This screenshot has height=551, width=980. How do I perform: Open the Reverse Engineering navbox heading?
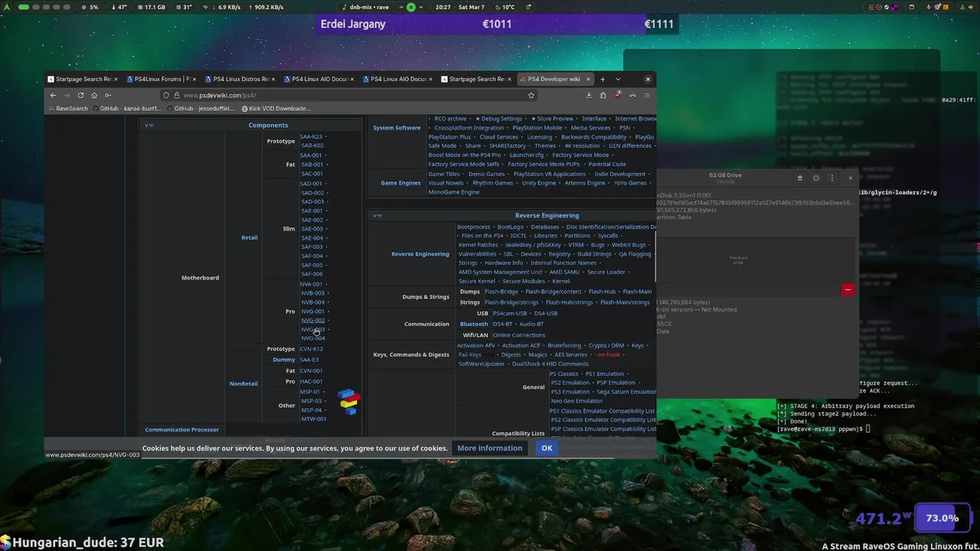pos(547,215)
